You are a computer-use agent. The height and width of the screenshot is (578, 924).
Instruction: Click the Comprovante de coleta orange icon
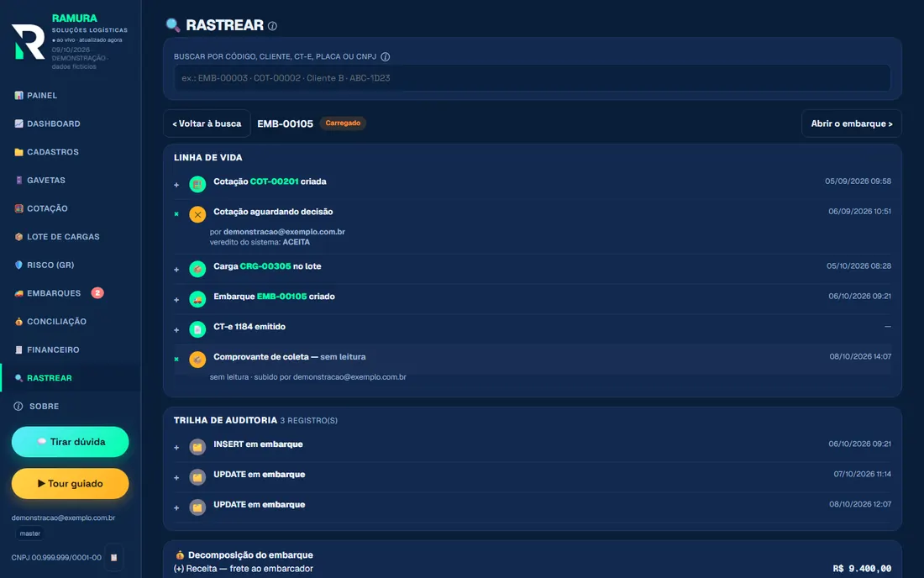[197, 359]
